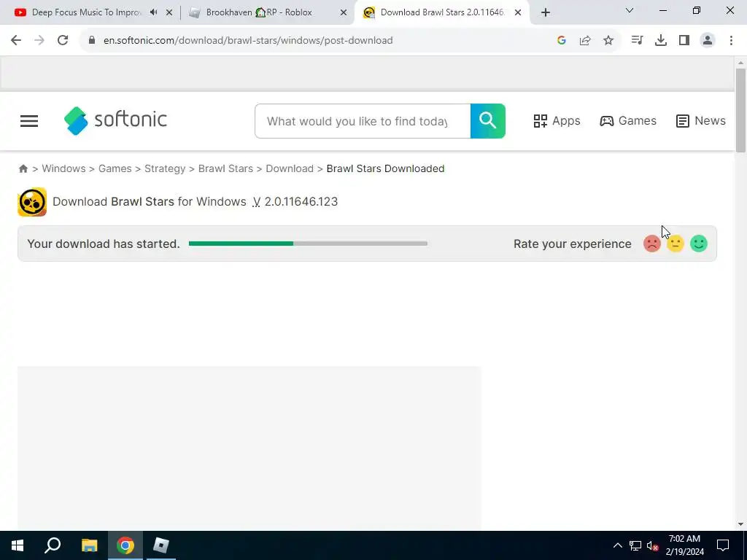This screenshot has width=747, height=560.
Task: Open the Windows Start menu
Action: [x=18, y=545]
